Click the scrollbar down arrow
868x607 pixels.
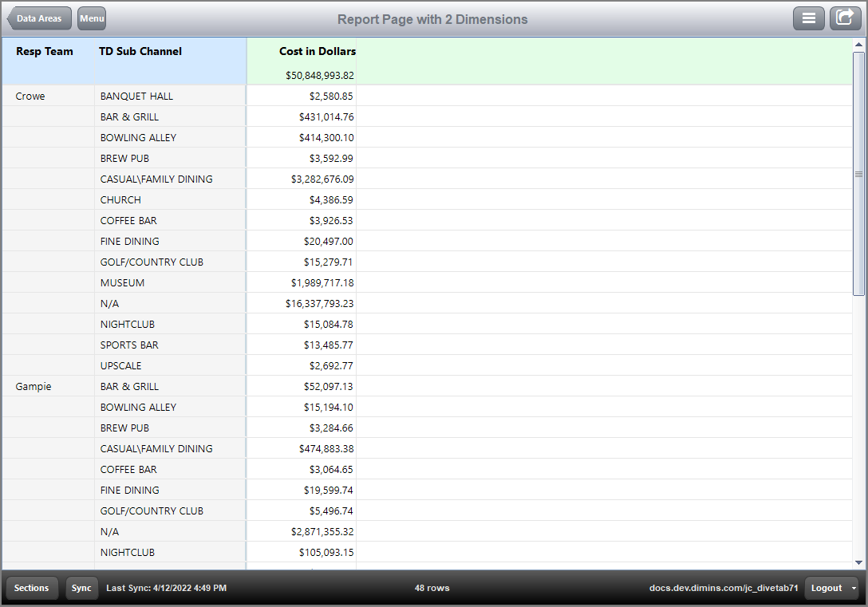(858, 563)
